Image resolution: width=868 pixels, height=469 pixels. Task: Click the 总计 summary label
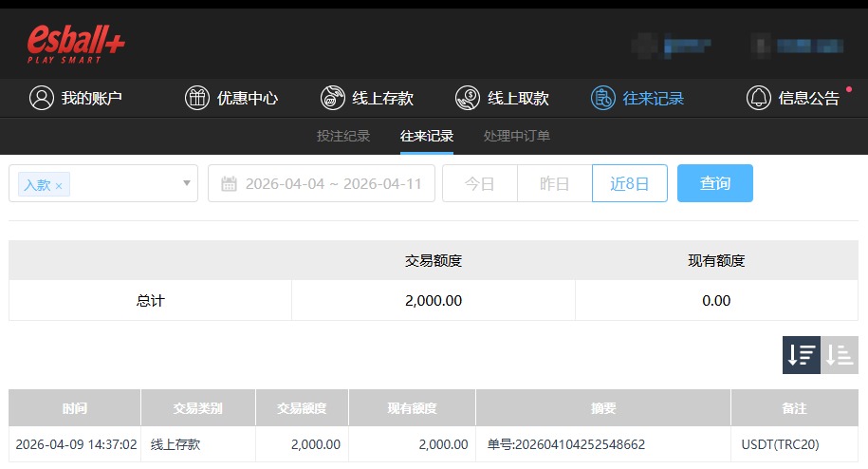[150, 301]
